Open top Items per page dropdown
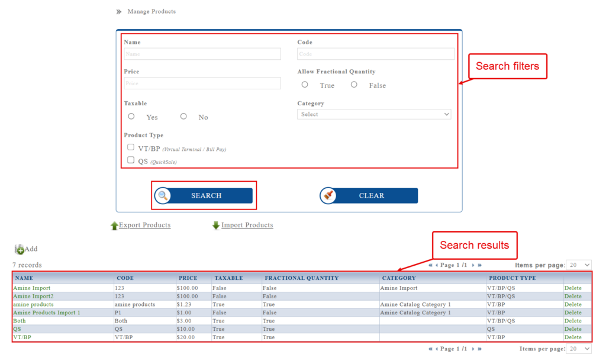The image size is (606, 364). click(578, 266)
